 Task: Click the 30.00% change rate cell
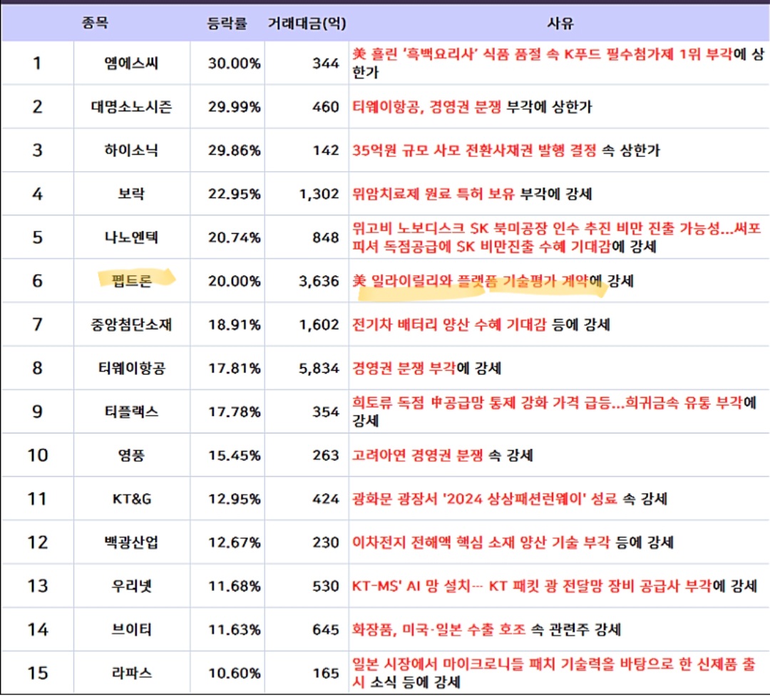pyautogui.click(x=235, y=63)
